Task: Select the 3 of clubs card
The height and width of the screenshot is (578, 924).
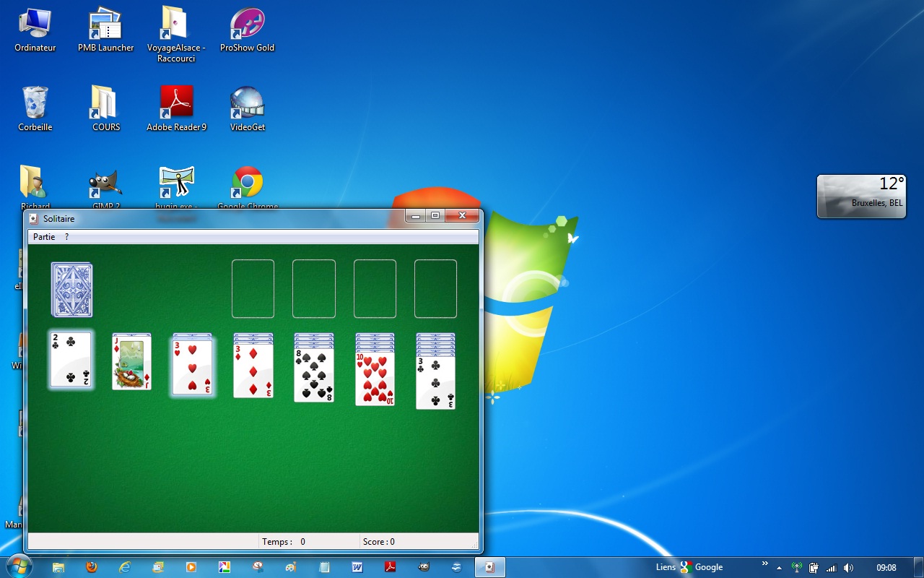Action: [436, 382]
